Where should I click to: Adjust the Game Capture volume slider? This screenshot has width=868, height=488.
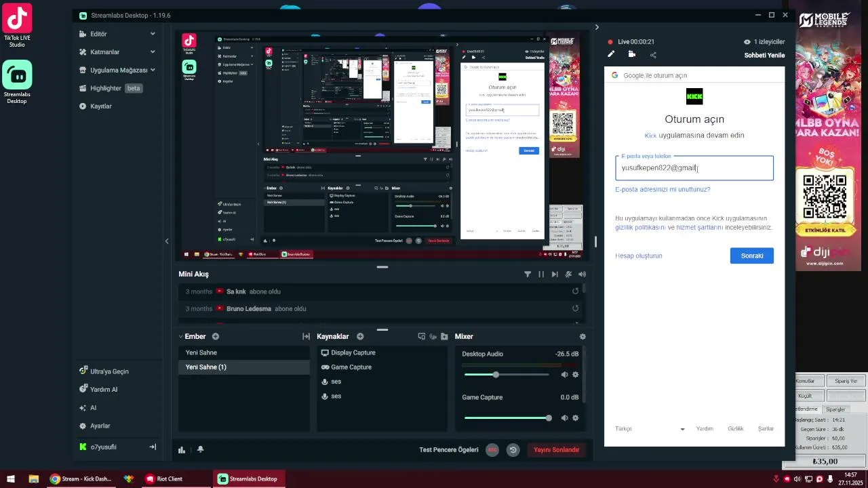[x=507, y=418]
